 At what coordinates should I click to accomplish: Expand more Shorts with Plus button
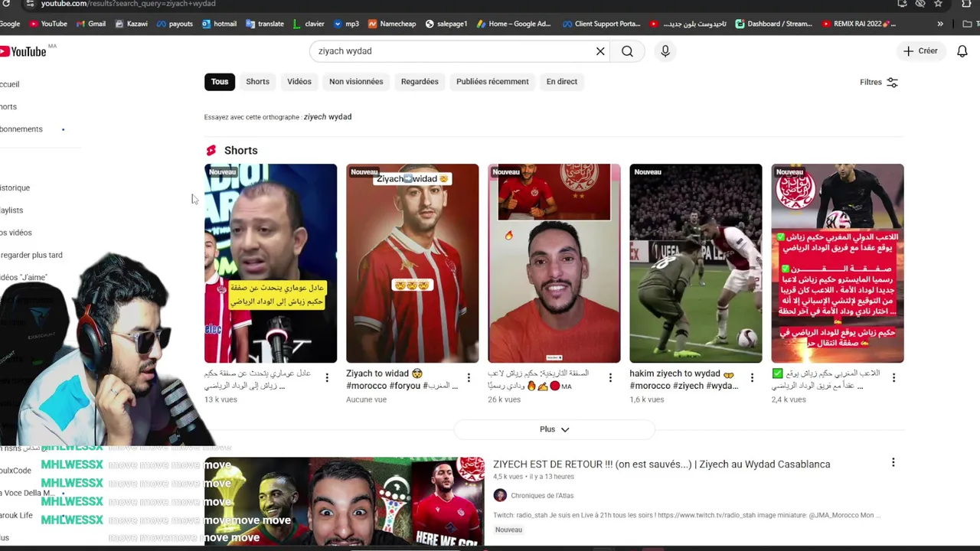click(x=554, y=429)
